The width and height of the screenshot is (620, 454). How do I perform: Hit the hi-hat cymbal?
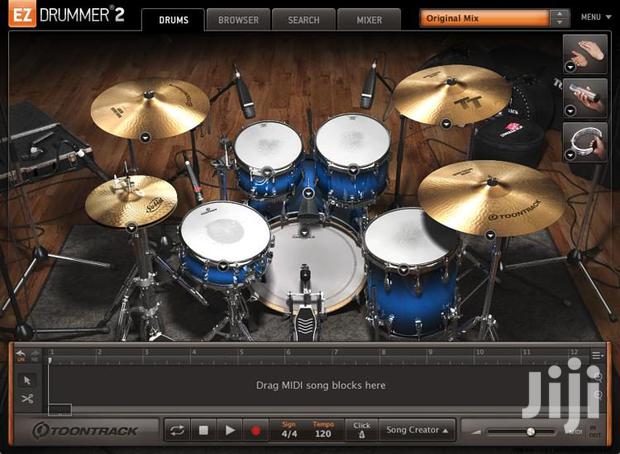coord(131,201)
